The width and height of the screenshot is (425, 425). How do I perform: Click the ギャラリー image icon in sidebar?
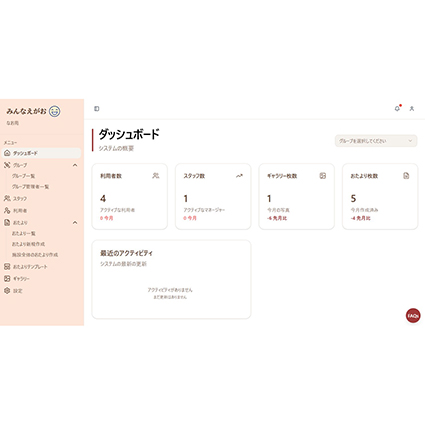7,278
